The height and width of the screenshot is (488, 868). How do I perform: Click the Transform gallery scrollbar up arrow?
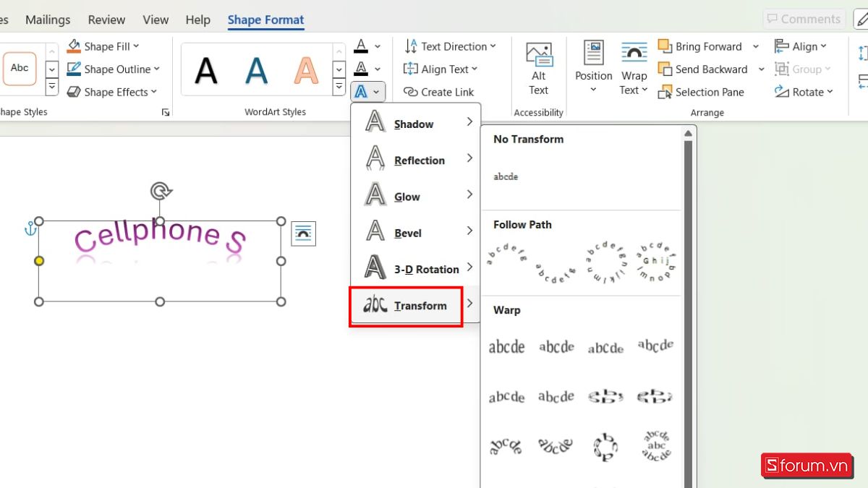coord(689,134)
